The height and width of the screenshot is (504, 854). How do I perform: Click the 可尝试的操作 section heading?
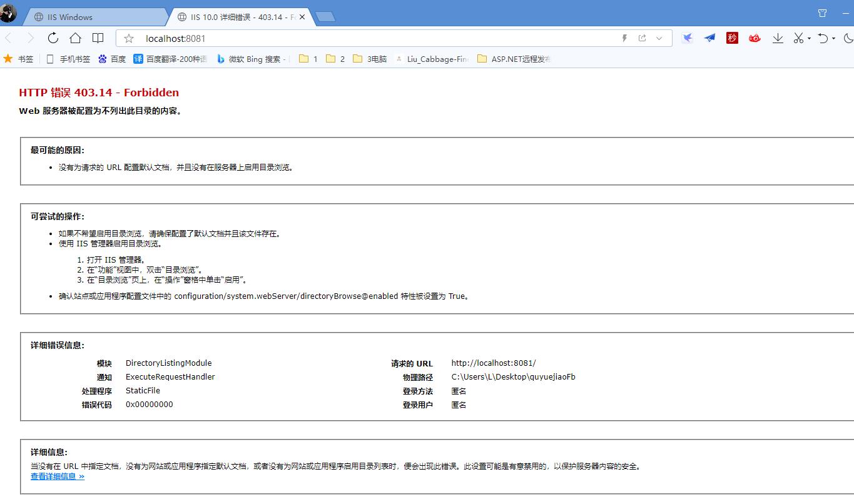click(x=58, y=217)
